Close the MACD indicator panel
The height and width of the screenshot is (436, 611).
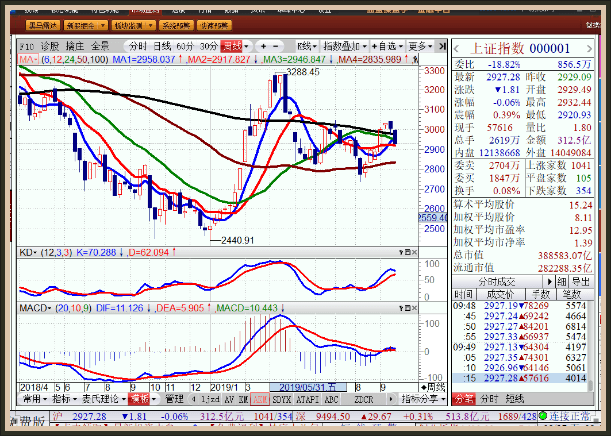coord(414,308)
